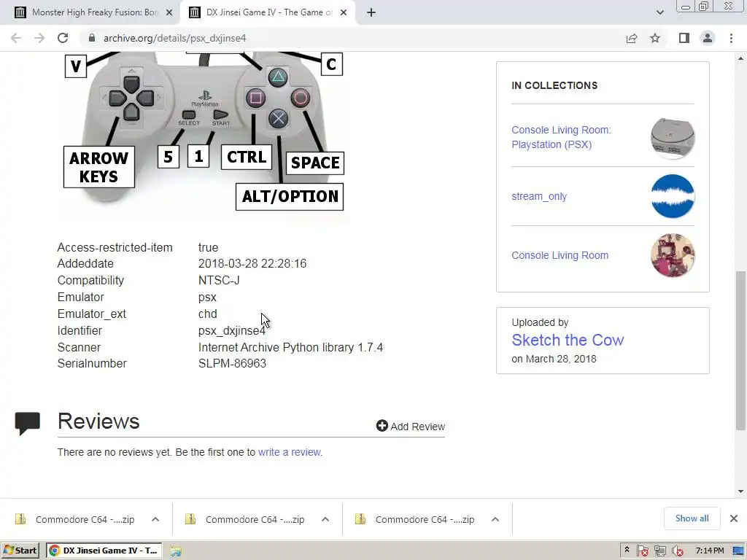
Task: Open the browser side panel
Action: (x=684, y=38)
